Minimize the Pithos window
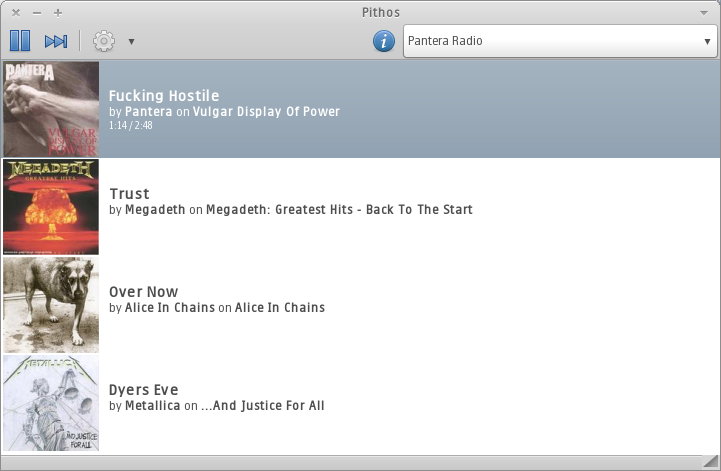Image resolution: width=721 pixels, height=471 pixels. [37, 13]
